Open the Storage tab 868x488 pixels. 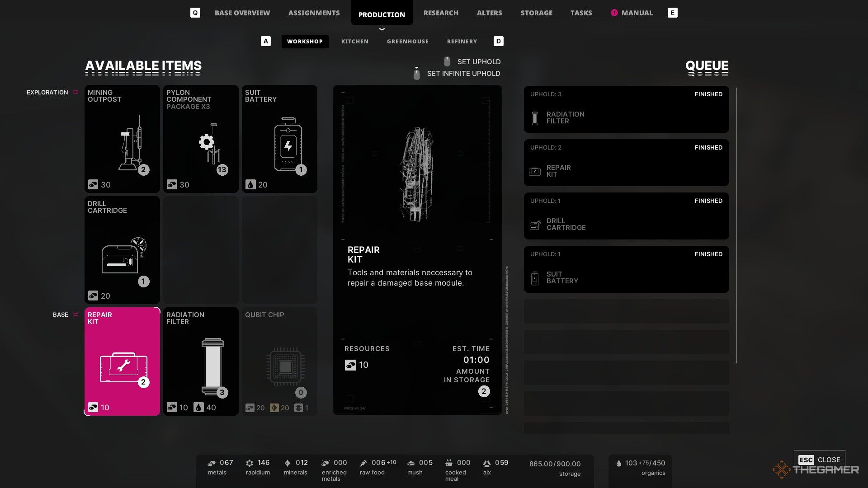[x=536, y=13]
